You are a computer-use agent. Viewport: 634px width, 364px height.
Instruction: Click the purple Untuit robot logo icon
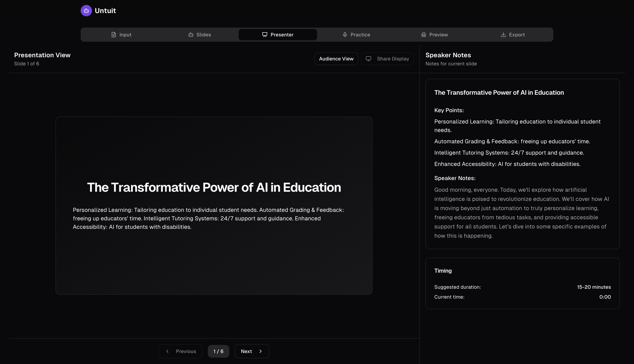click(x=86, y=10)
